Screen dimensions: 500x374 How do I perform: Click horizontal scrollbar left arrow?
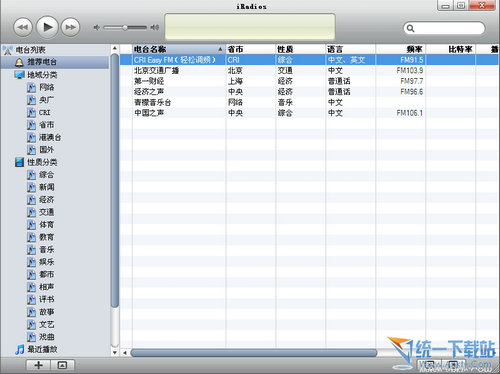[125, 353]
